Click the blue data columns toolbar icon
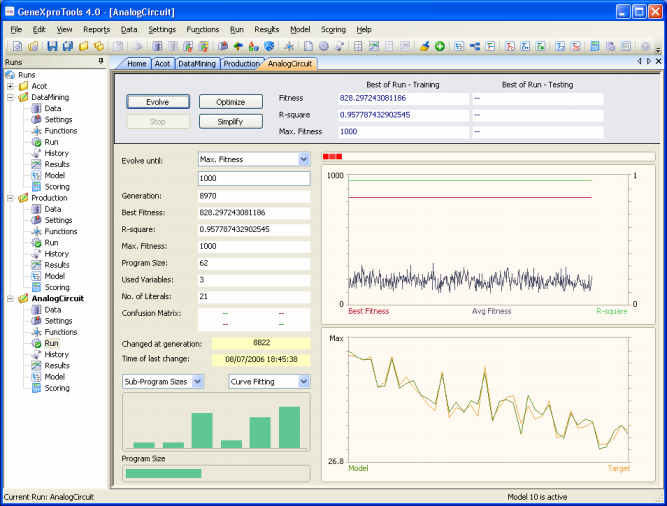Screen dimensions: 667x506 157,46
